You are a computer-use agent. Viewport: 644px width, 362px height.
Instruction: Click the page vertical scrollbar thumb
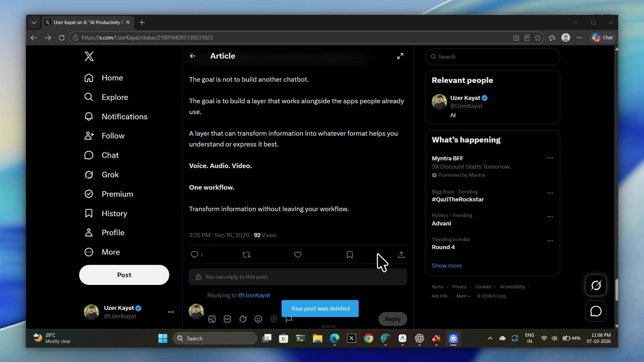(616, 290)
